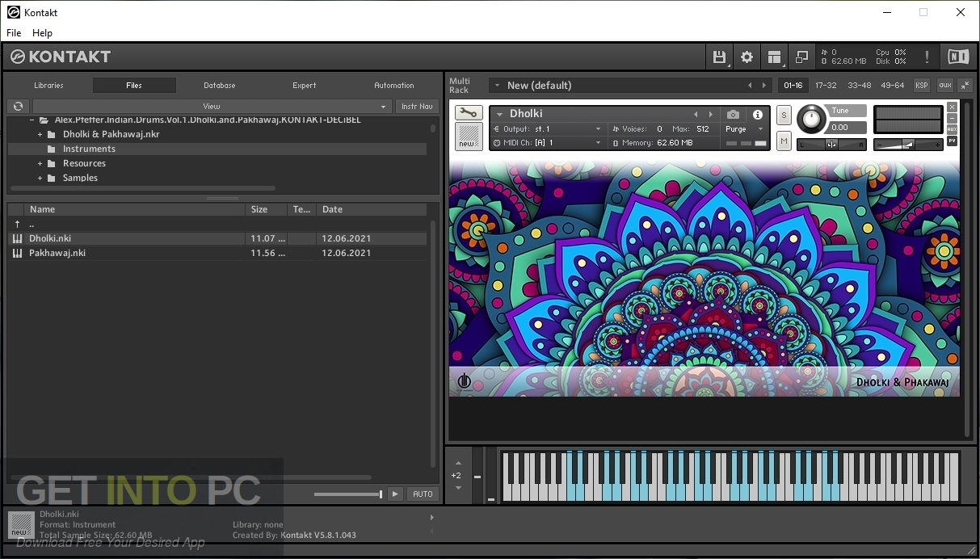Toggle AUTO preview button
Viewport: 980px width, 559px height.
[423, 494]
